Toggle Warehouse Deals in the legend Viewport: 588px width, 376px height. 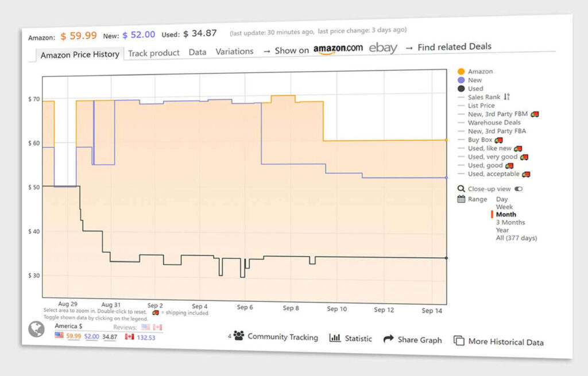coord(494,122)
